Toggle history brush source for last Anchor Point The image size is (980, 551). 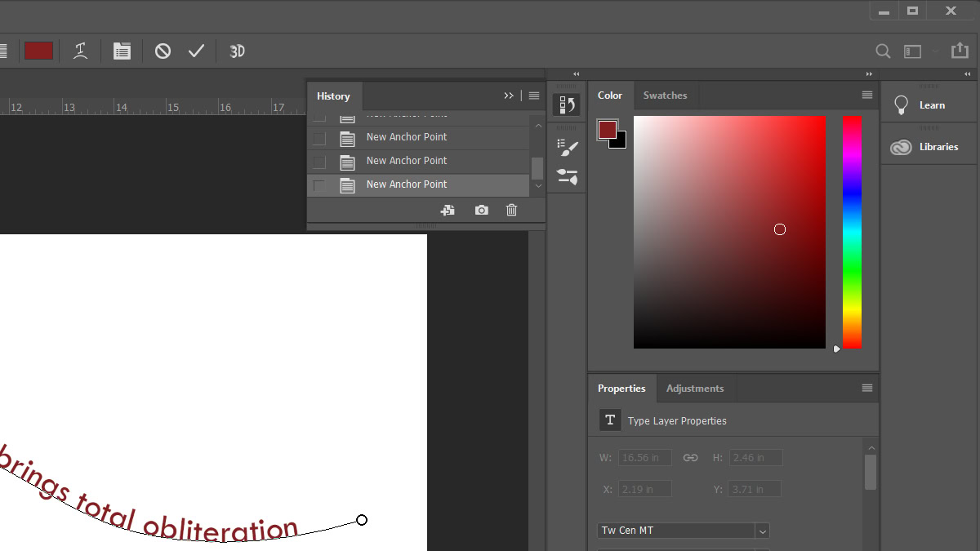tap(319, 185)
